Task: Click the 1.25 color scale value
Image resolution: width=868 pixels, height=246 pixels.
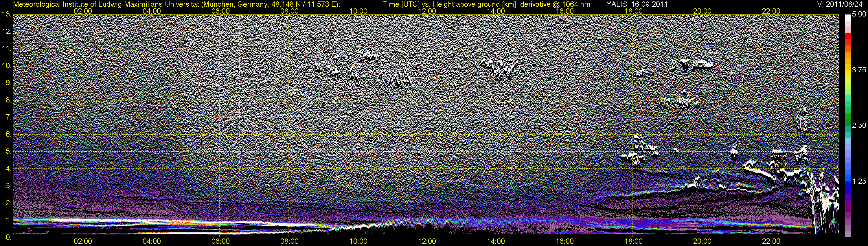Action: click(859, 181)
